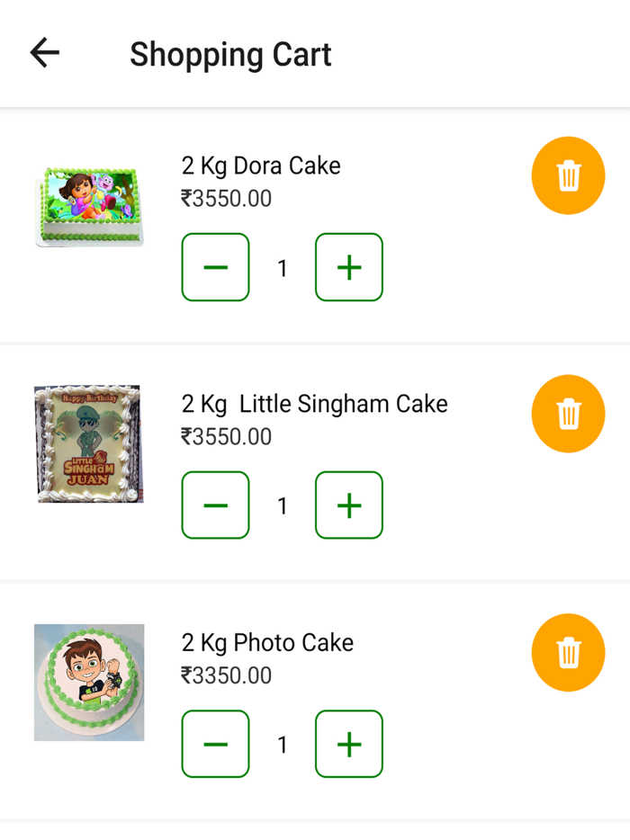Open the 2 Kg Little Singham Cake listing
Viewport: 630px width, 840px height.
click(314, 404)
